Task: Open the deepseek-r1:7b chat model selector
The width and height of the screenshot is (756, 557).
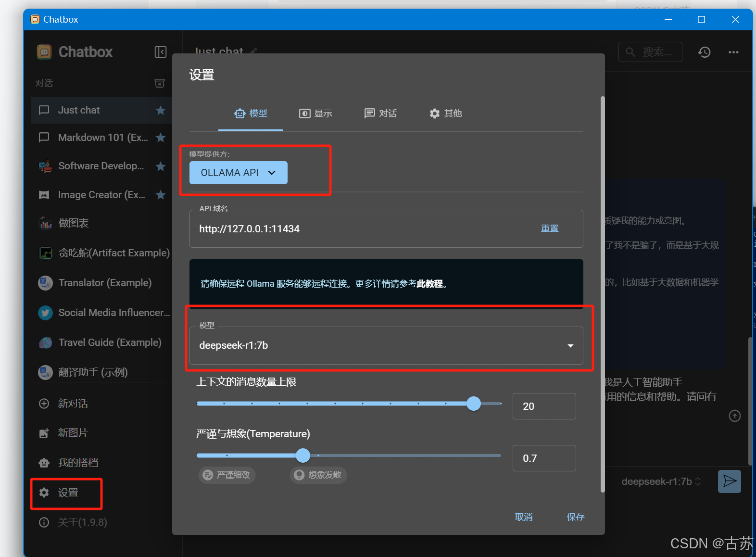Action: coord(661,481)
